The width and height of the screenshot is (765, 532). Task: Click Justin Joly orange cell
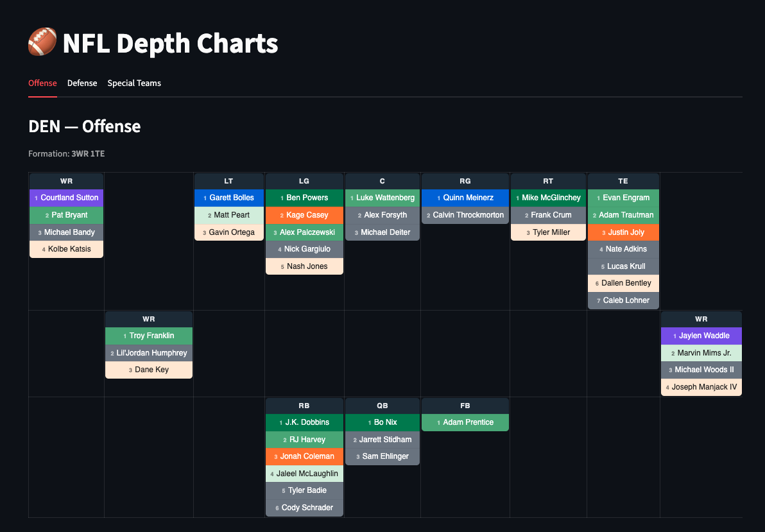[624, 232]
